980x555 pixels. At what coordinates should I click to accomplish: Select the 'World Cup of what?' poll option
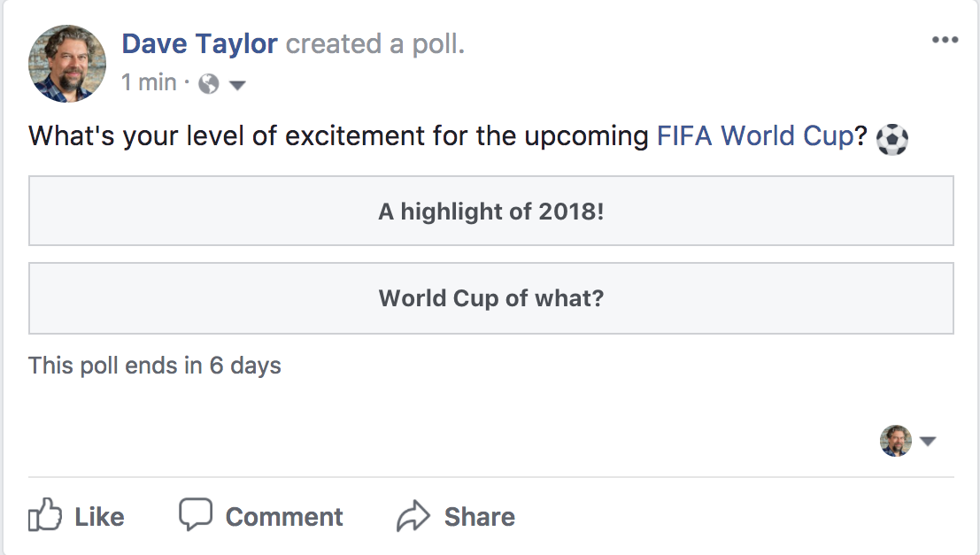(490, 298)
